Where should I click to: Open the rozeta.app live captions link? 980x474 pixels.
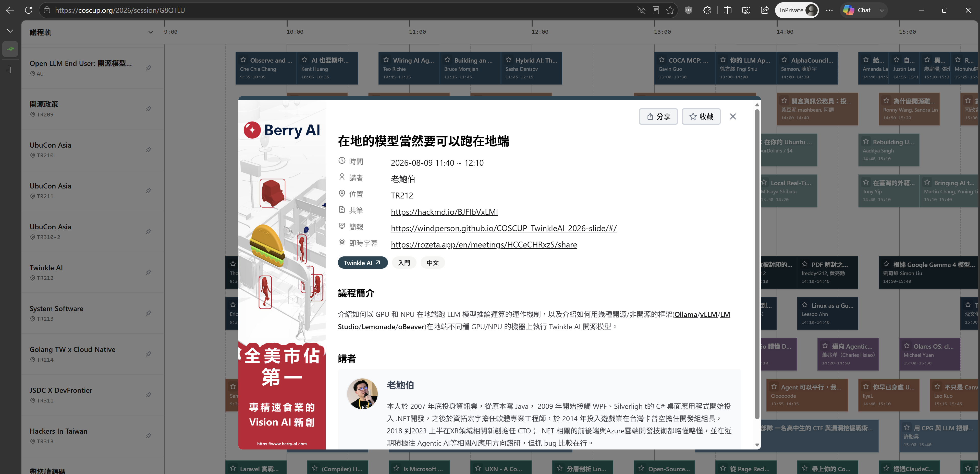[484, 244]
